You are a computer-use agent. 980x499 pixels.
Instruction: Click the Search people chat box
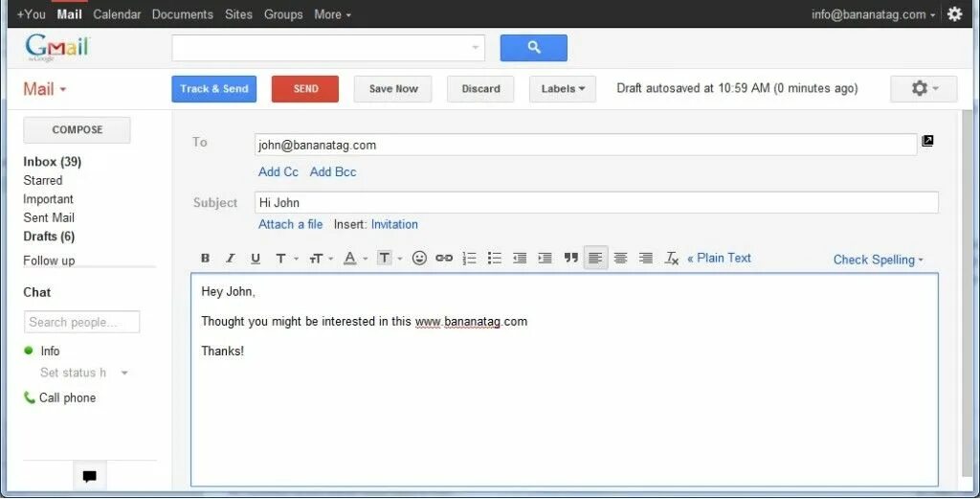(x=82, y=322)
